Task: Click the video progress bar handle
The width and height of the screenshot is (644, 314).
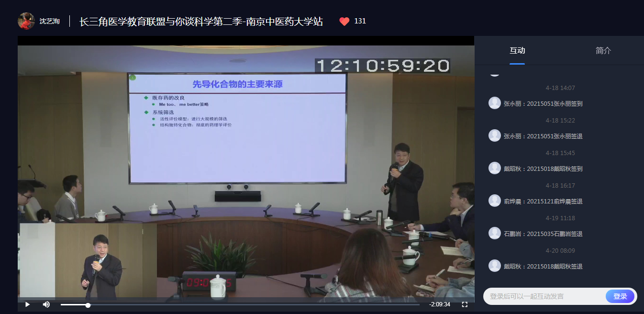Action: (x=88, y=305)
